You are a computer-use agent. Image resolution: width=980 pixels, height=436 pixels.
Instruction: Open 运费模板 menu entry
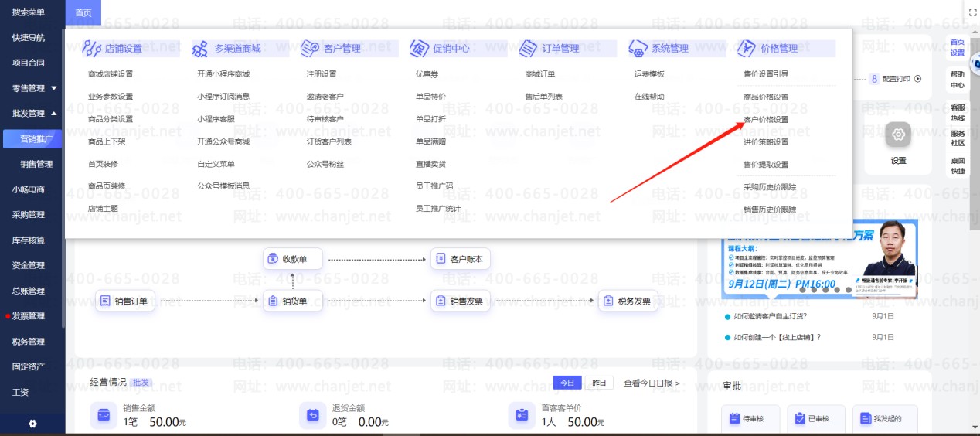tap(649, 74)
